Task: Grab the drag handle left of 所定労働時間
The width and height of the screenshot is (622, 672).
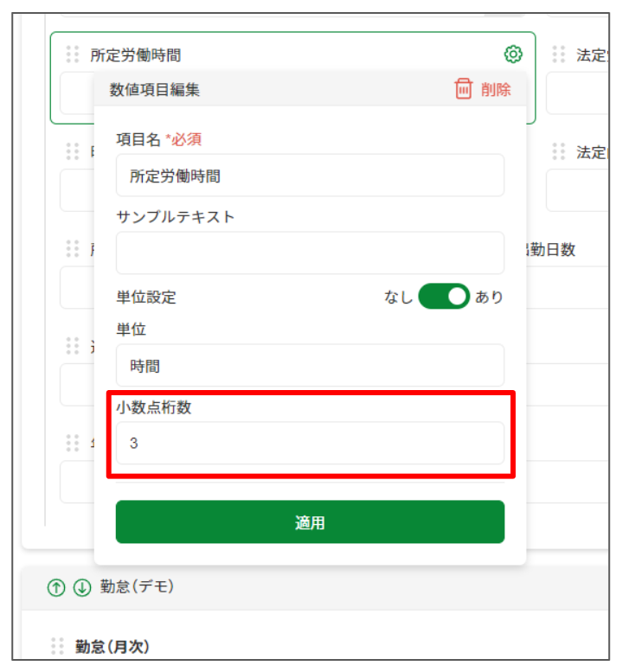Action: [x=73, y=54]
